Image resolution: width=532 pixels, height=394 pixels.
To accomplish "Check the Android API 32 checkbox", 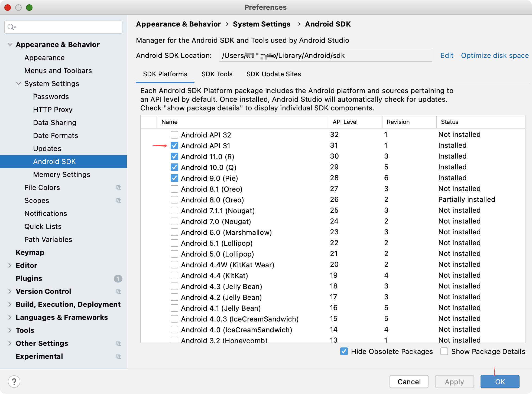I will [x=174, y=135].
